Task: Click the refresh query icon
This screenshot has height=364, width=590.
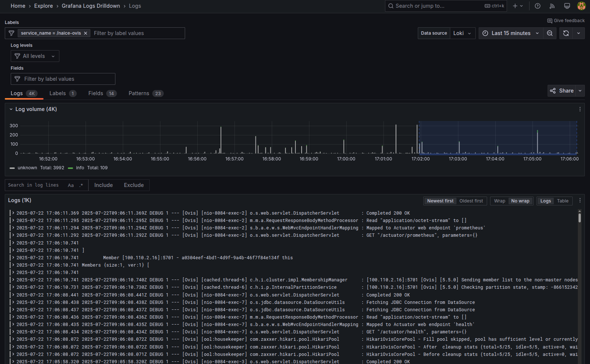Action: (x=566, y=33)
